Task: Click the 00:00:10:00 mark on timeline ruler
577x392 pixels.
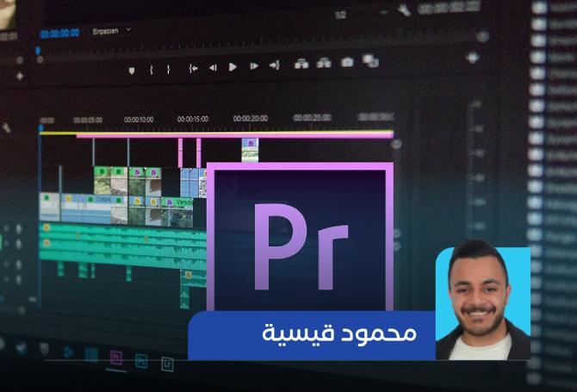Action: 139,120
